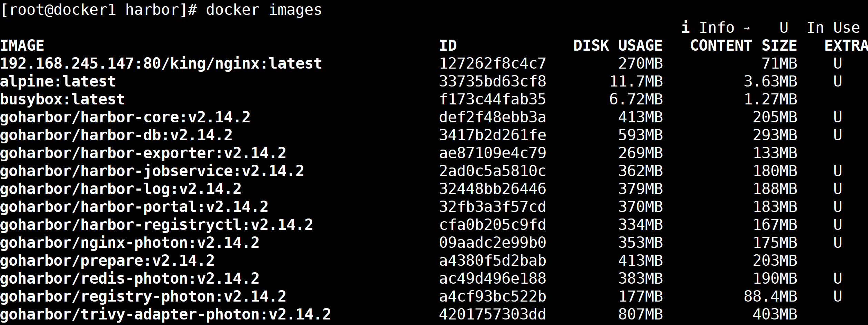Click the U flag on the harbor-core row

coord(838,117)
